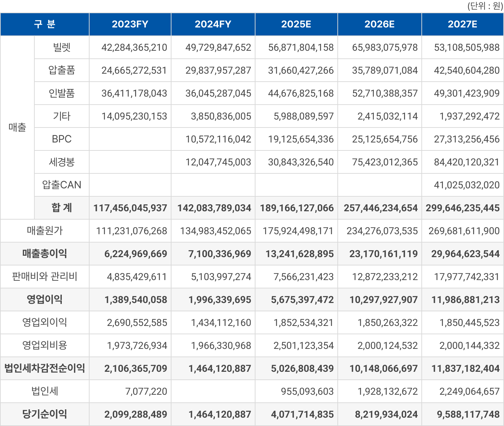Viewport: 504px width, 426px height.
Task: Click the 단위 : 원 unit label
Action: [x=485, y=6]
